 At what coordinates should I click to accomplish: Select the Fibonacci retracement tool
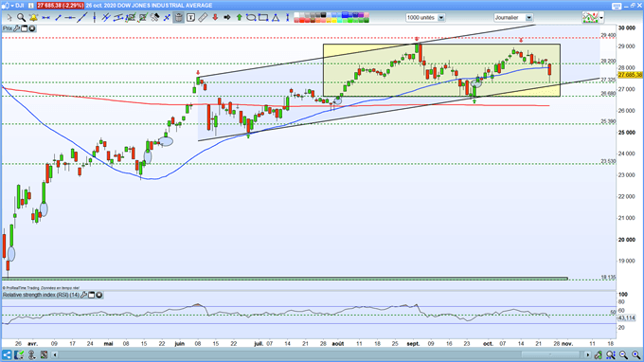coord(131,18)
